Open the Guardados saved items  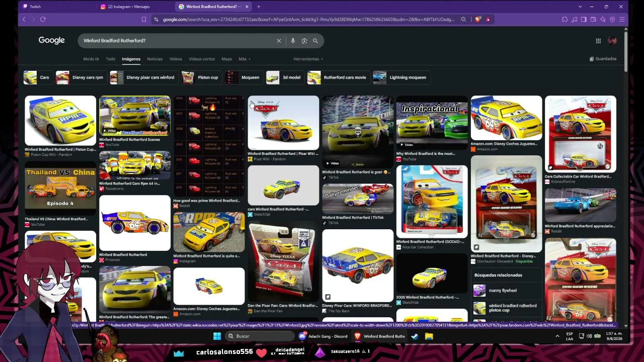[603, 59]
